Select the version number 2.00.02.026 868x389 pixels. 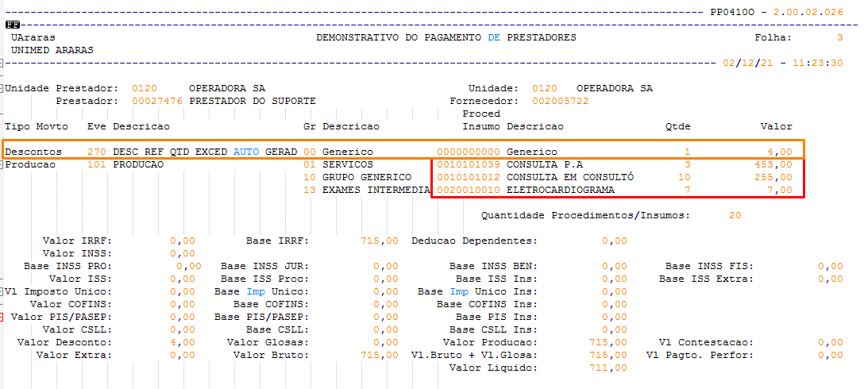[x=808, y=12]
